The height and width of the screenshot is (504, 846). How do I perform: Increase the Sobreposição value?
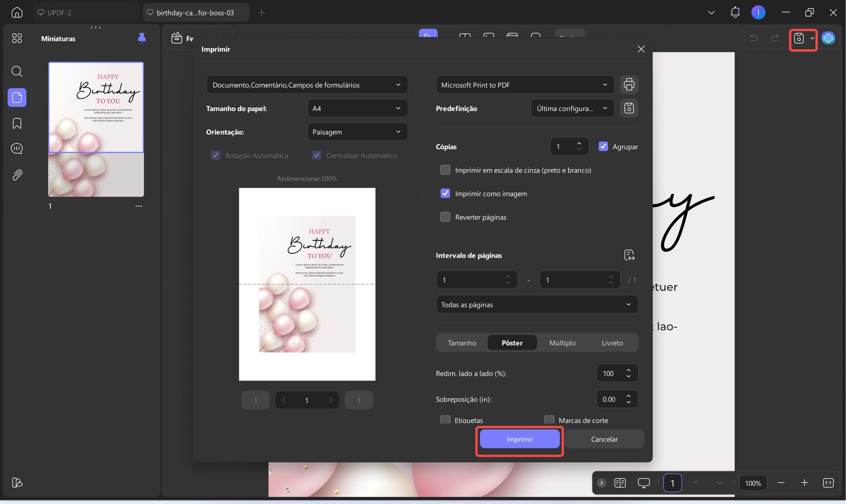click(x=629, y=396)
